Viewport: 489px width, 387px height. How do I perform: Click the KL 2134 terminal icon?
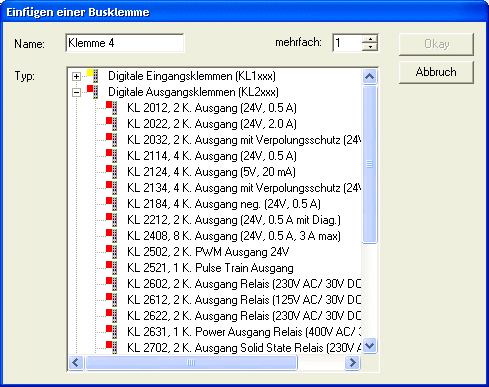click(x=112, y=188)
